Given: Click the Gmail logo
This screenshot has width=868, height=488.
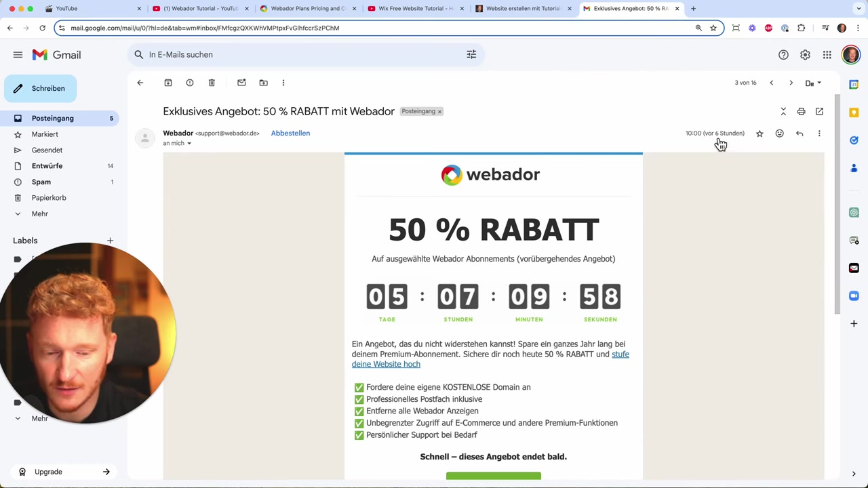Looking at the screenshot, I should pos(56,55).
